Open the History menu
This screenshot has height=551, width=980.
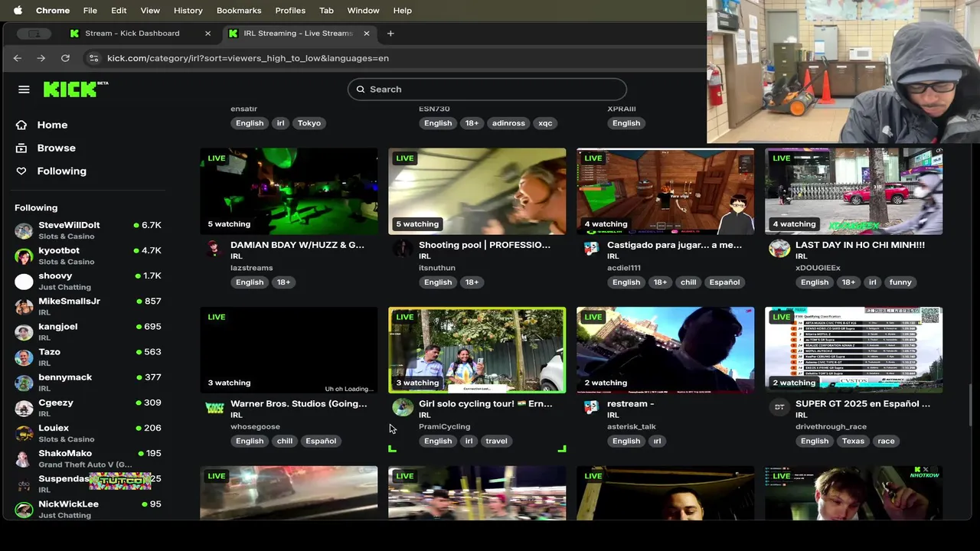coord(188,11)
